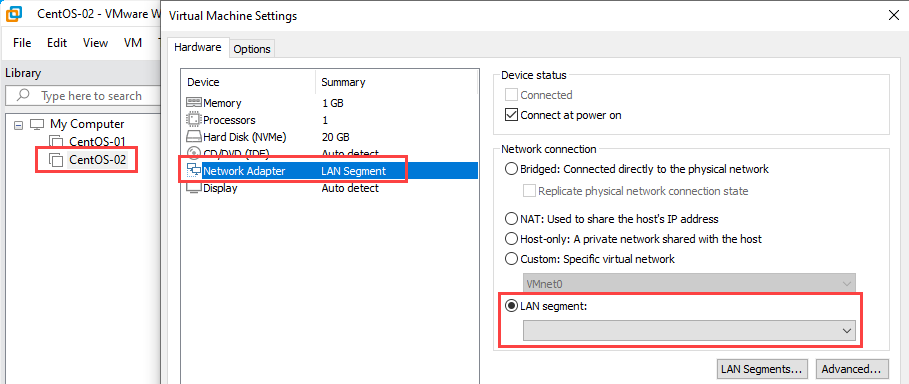Open the File menu

(x=22, y=43)
